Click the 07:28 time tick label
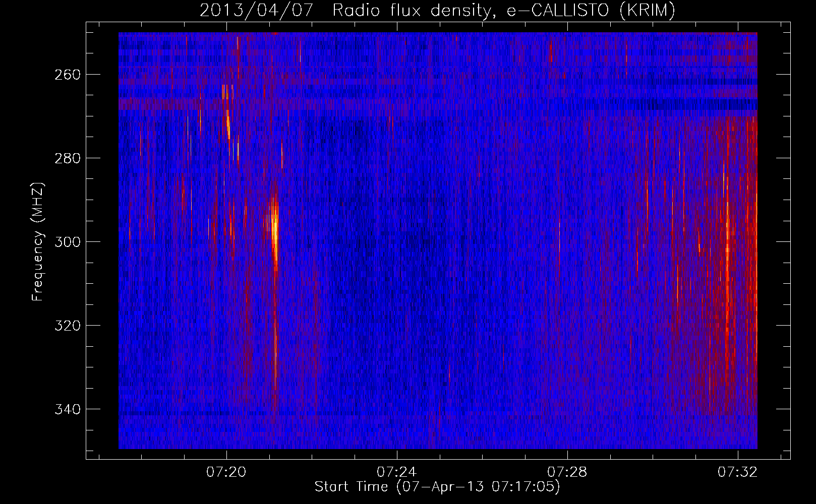 coord(567,472)
